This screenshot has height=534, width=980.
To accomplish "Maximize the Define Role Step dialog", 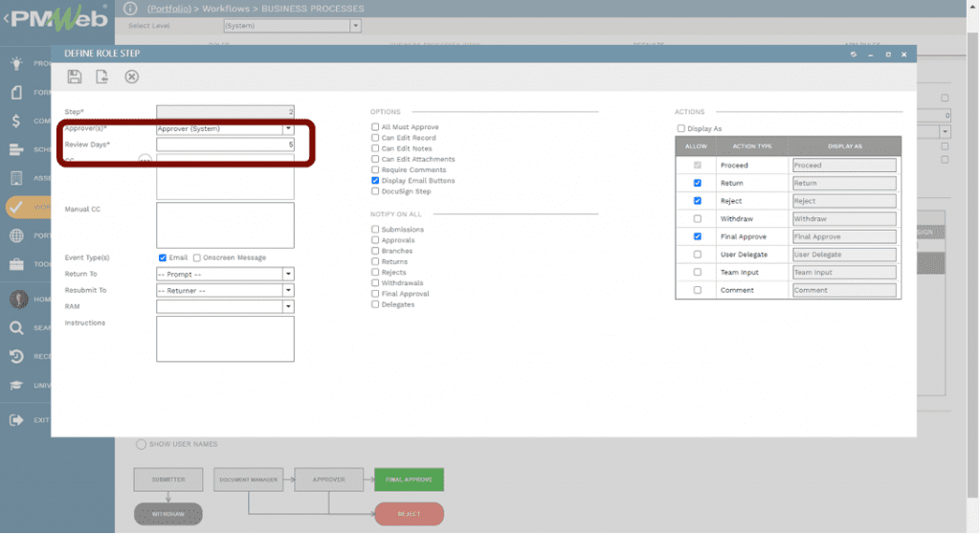I will pyautogui.click(x=887, y=55).
